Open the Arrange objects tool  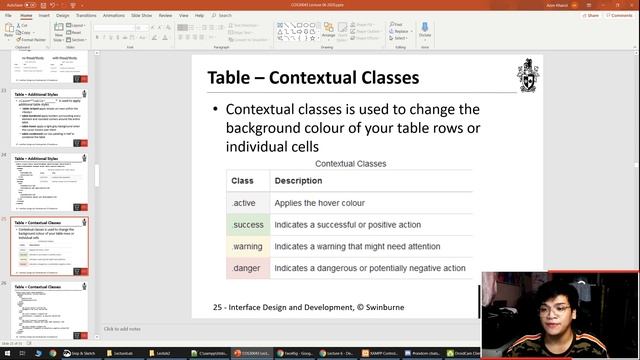328,31
